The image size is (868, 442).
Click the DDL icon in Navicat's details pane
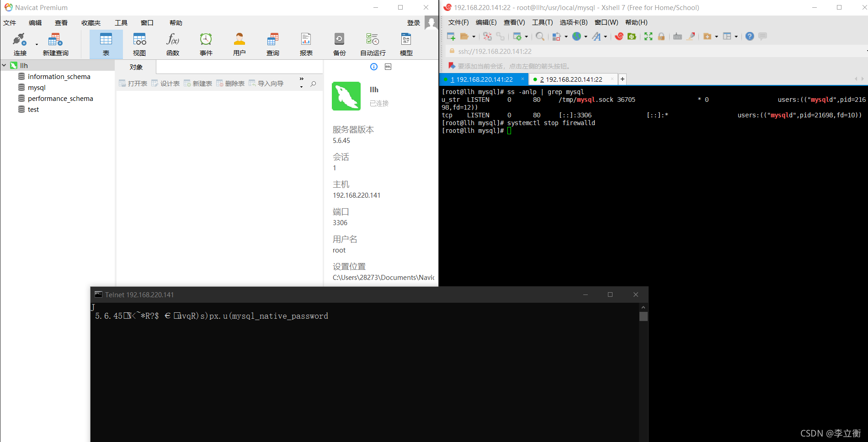click(x=388, y=67)
